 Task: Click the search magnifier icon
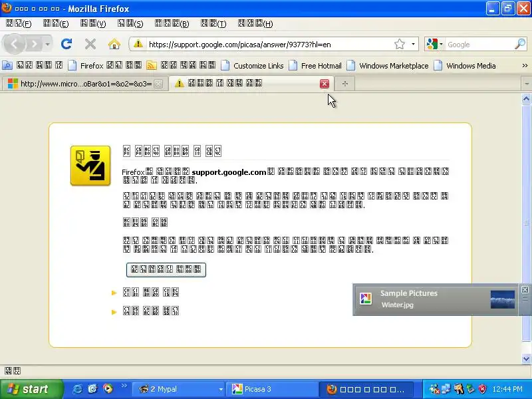(x=520, y=45)
